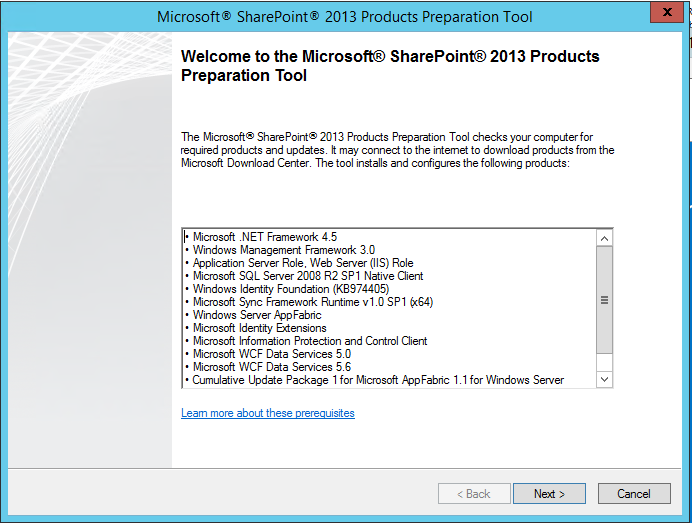
Task: Click the Welcome heading text
Action: pyautogui.click(x=390, y=66)
